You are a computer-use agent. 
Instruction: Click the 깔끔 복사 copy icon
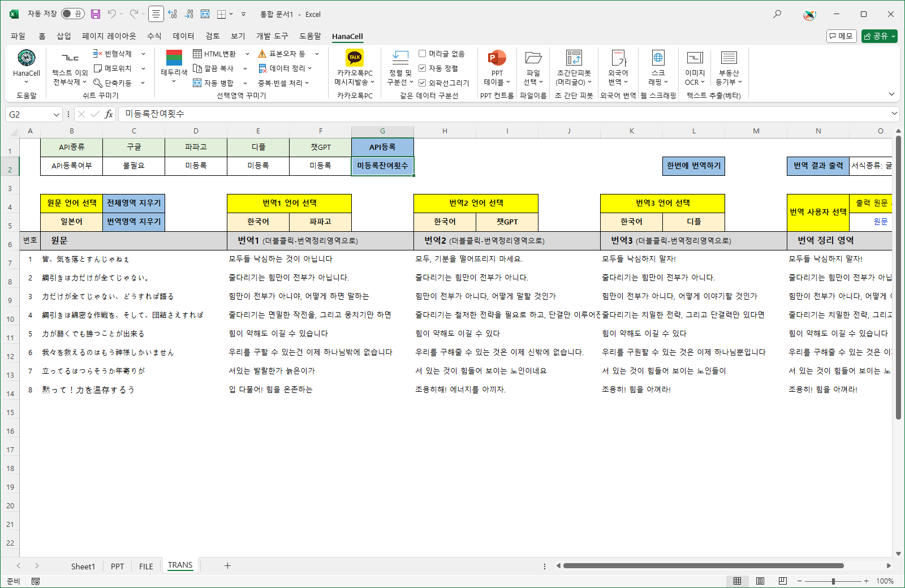coord(197,68)
